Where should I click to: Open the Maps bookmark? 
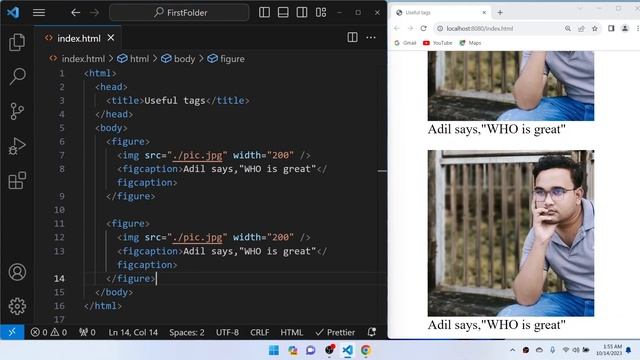pos(470,43)
